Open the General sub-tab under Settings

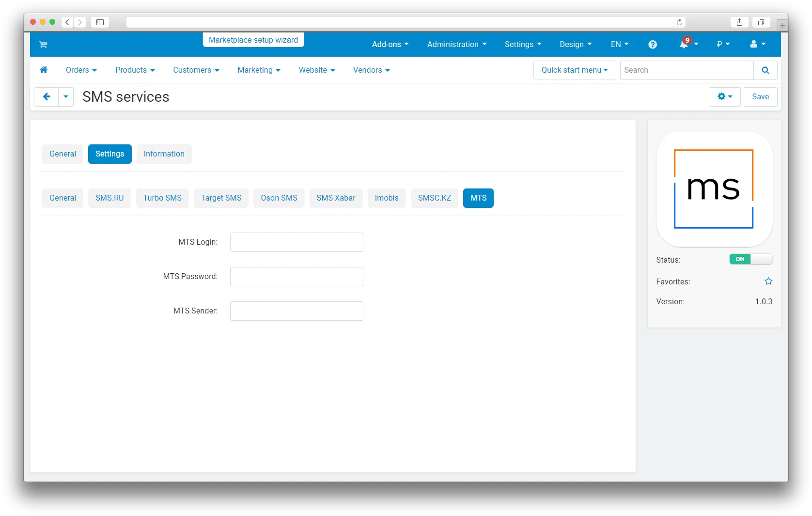63,198
